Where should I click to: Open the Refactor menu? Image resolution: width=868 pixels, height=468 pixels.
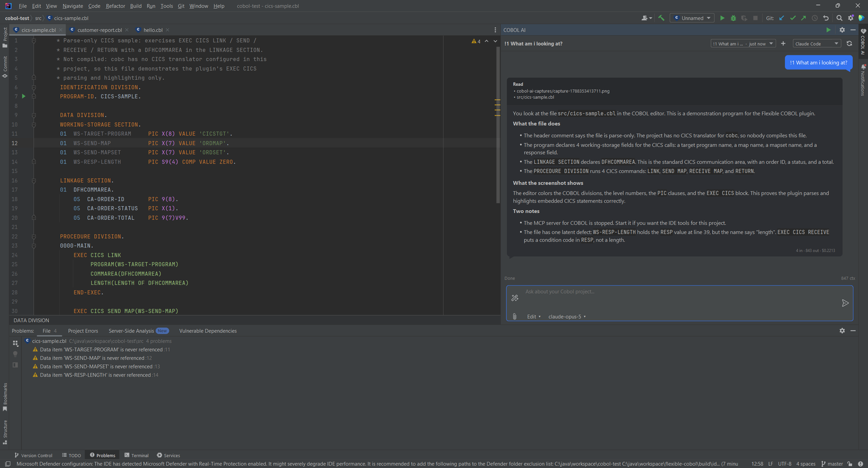click(116, 6)
